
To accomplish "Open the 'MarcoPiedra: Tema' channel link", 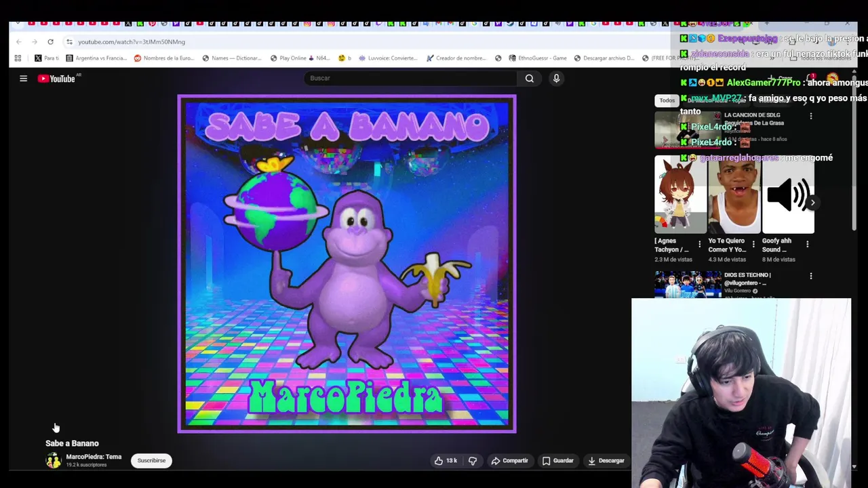I will [94, 457].
